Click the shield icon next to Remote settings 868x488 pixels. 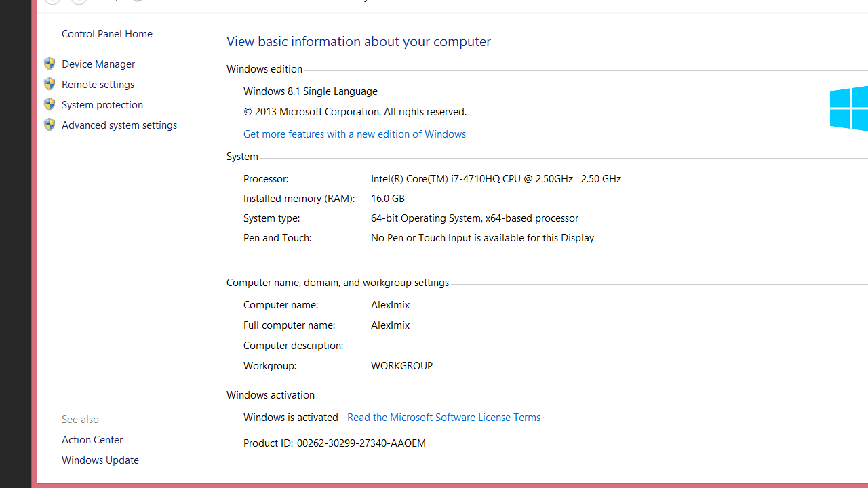tap(50, 84)
